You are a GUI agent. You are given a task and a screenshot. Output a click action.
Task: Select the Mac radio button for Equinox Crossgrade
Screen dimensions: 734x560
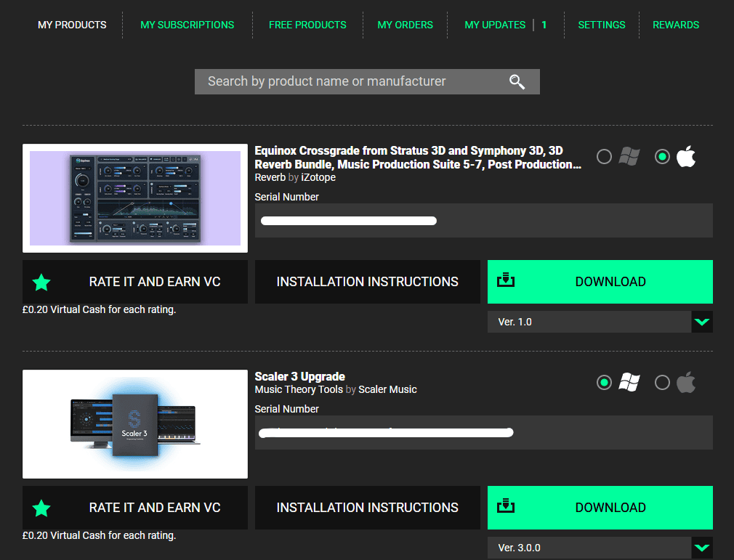coord(662,157)
